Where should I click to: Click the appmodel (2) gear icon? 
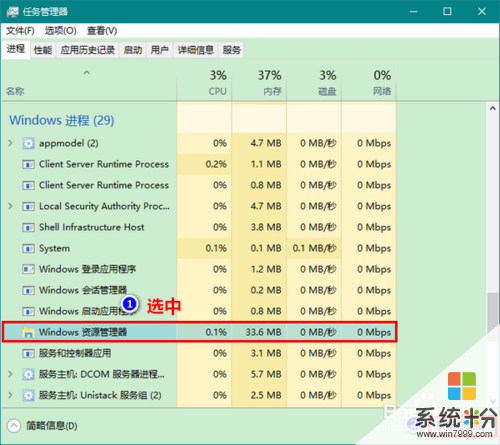28,143
